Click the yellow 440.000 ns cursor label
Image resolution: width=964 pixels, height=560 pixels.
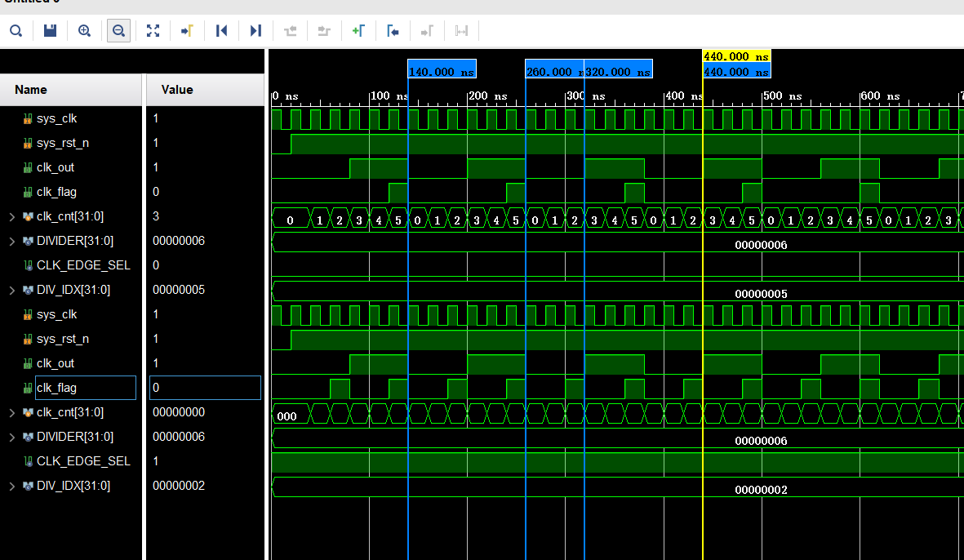click(736, 56)
